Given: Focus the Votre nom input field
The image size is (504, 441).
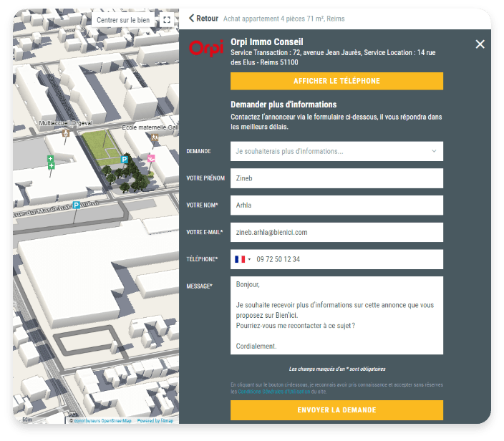Looking at the screenshot, I should pos(336,205).
